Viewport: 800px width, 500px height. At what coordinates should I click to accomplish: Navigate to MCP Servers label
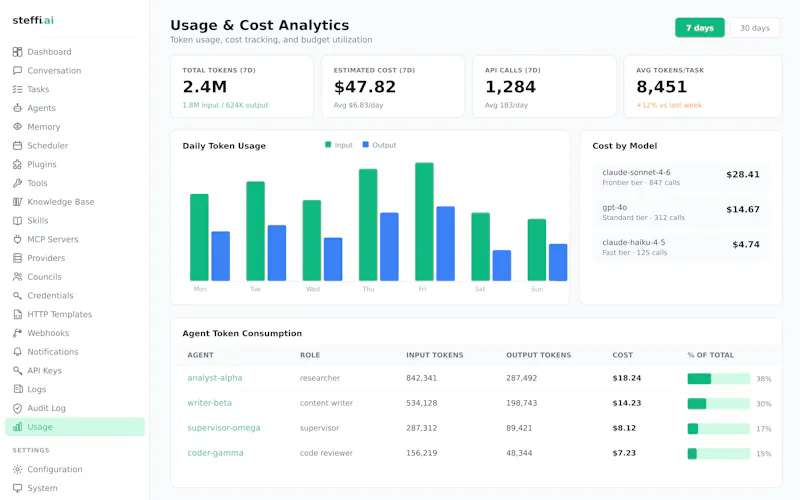coord(53,239)
